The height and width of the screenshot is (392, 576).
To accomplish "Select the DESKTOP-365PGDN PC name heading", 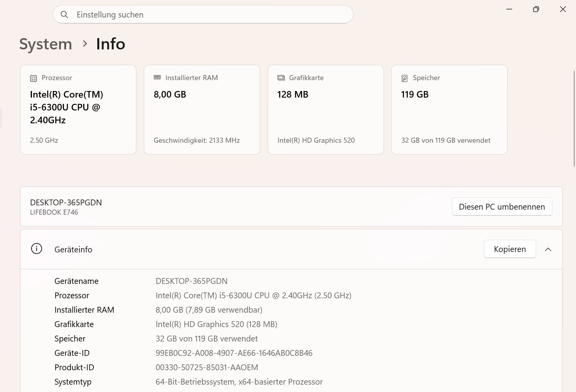I will (x=66, y=202).
